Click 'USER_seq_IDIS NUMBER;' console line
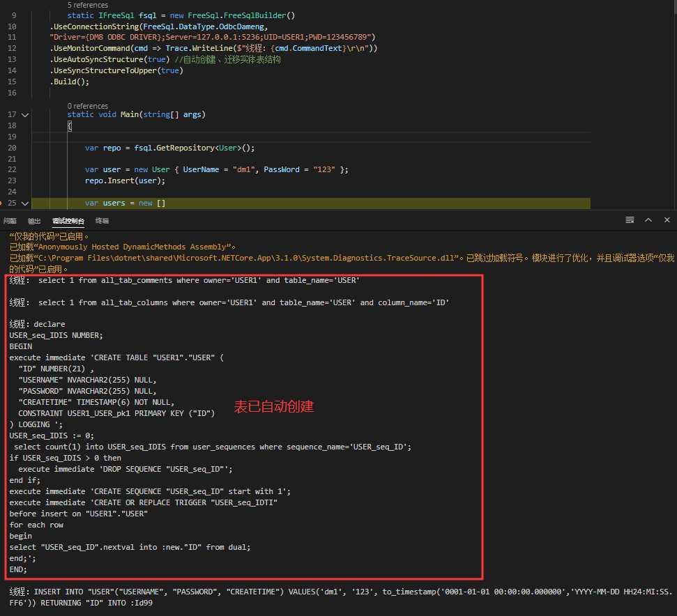 [56, 336]
